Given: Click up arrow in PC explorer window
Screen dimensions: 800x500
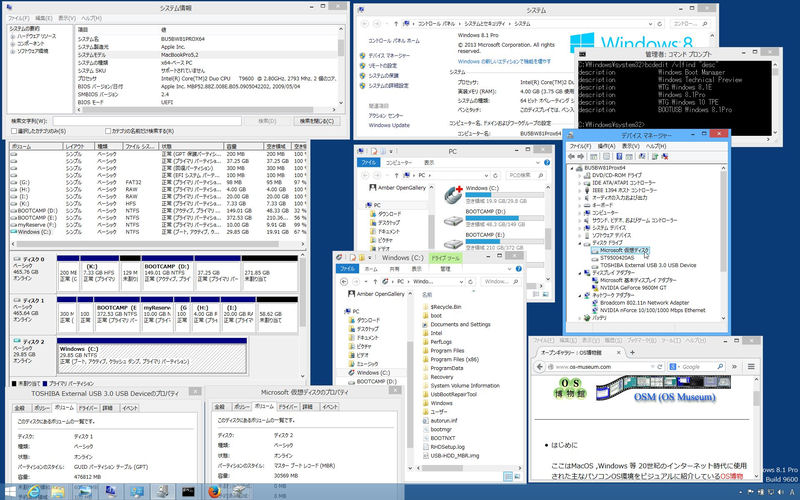Looking at the screenshot, I should (x=396, y=175).
